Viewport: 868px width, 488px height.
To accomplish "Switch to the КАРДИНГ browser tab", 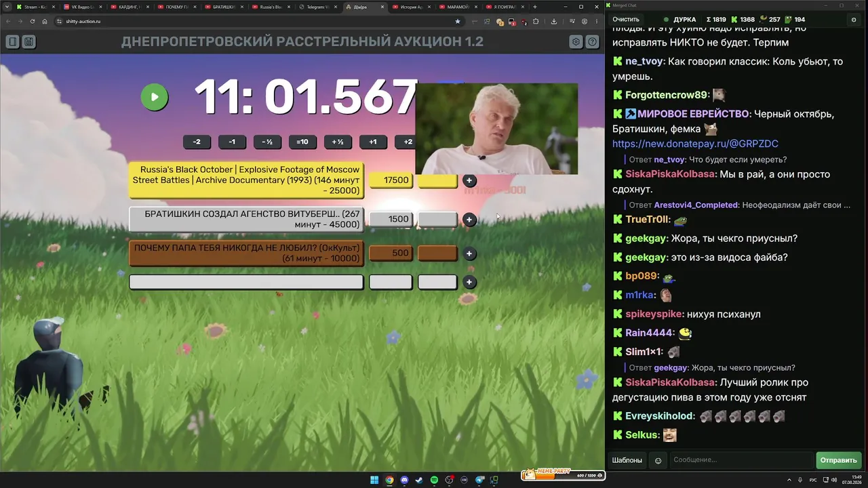I will tap(129, 7).
